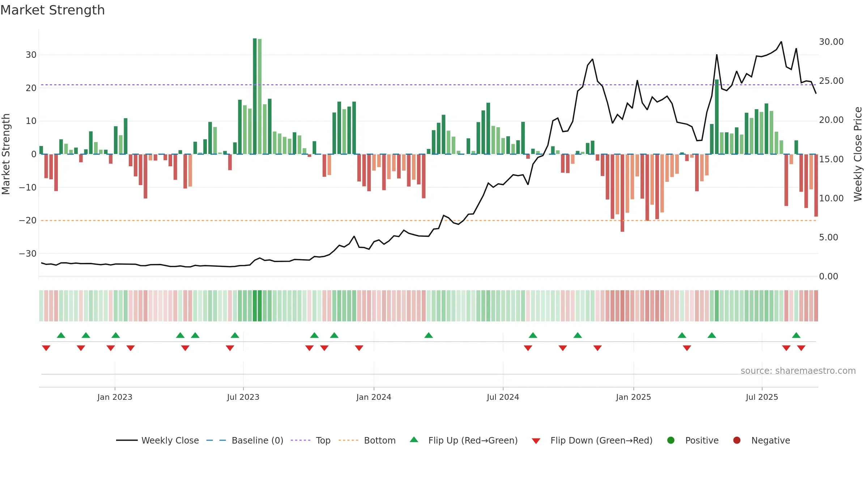Click the 30 strength axis label

[31, 55]
